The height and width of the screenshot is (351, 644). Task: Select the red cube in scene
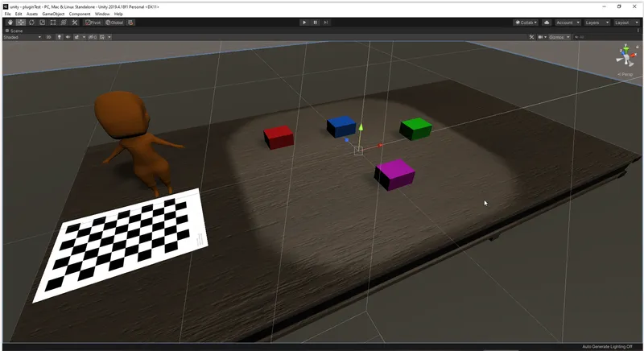(279, 137)
